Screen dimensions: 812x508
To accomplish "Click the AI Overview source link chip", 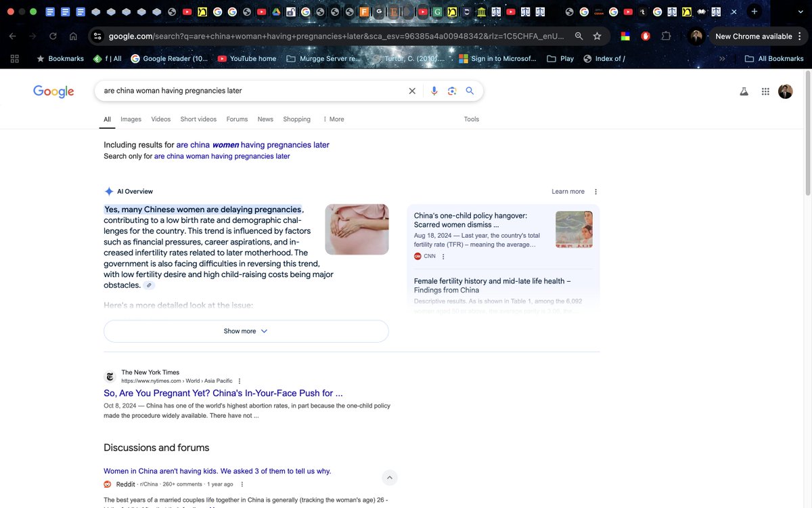I will [149, 286].
